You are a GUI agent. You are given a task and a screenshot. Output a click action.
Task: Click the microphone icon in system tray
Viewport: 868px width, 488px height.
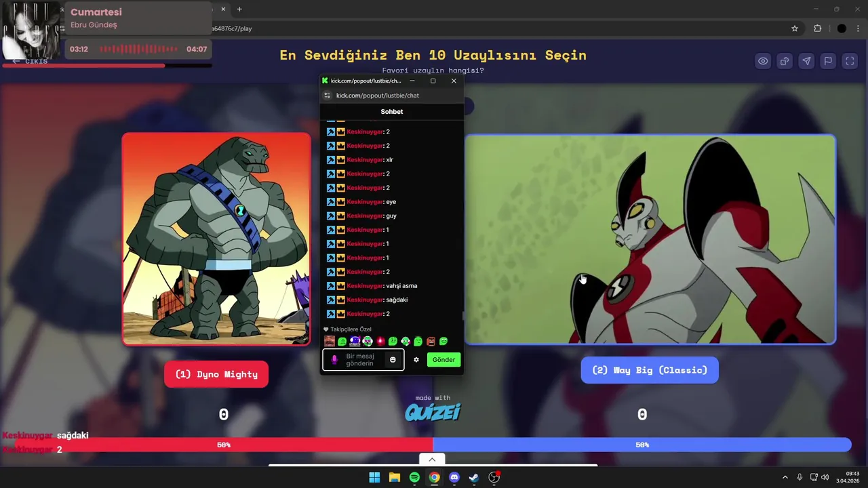pos(800,477)
